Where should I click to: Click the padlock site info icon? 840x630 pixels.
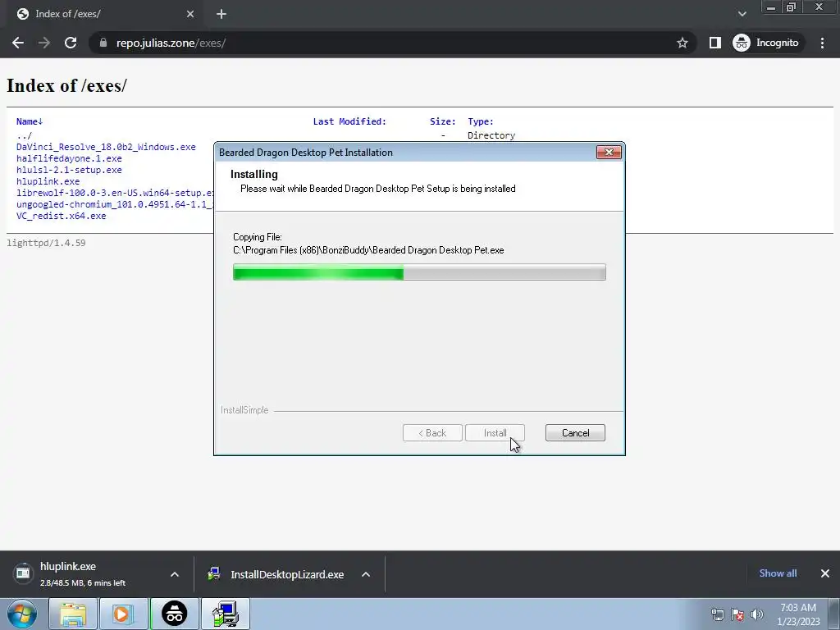(x=103, y=43)
